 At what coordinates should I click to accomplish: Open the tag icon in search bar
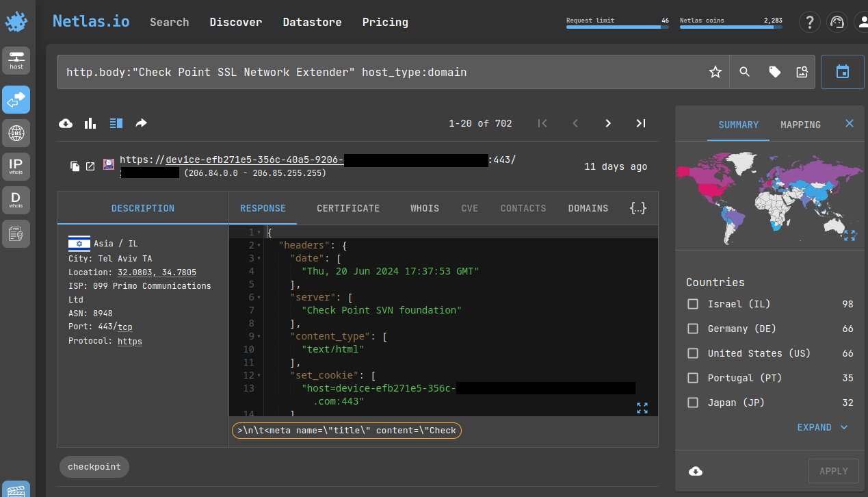774,72
